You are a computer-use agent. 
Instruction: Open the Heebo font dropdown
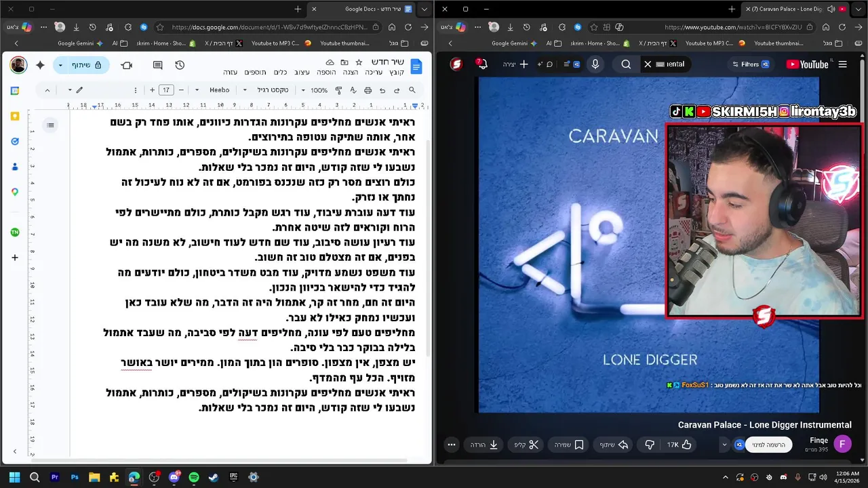point(214,90)
